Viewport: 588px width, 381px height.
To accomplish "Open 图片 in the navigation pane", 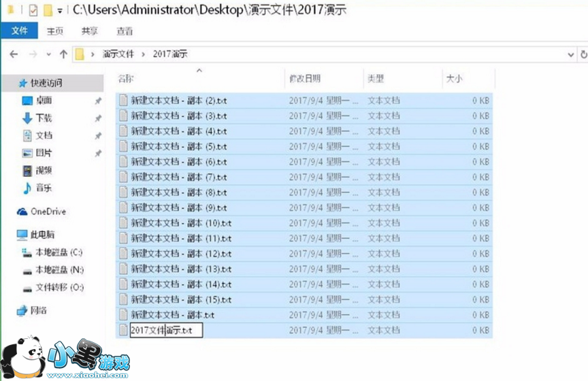I will click(44, 153).
